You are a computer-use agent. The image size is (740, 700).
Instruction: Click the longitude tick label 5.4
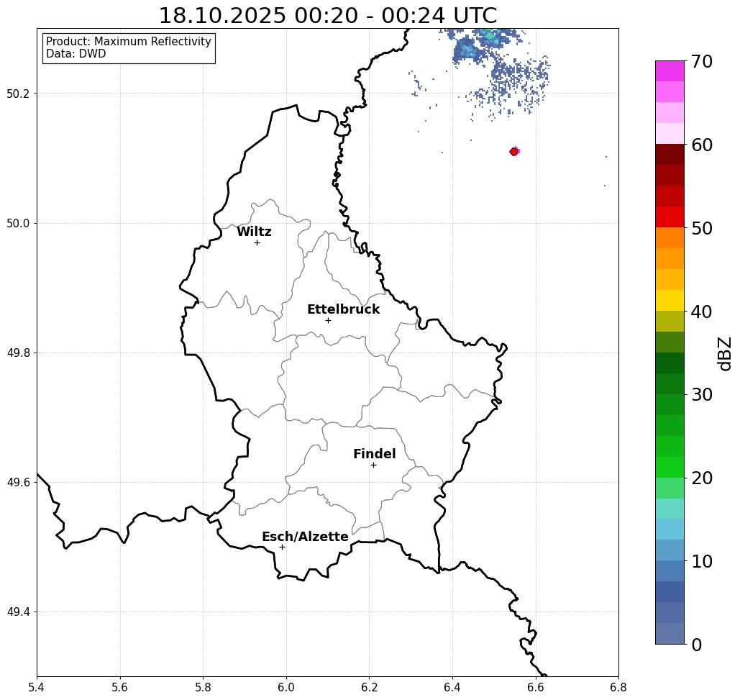click(37, 688)
